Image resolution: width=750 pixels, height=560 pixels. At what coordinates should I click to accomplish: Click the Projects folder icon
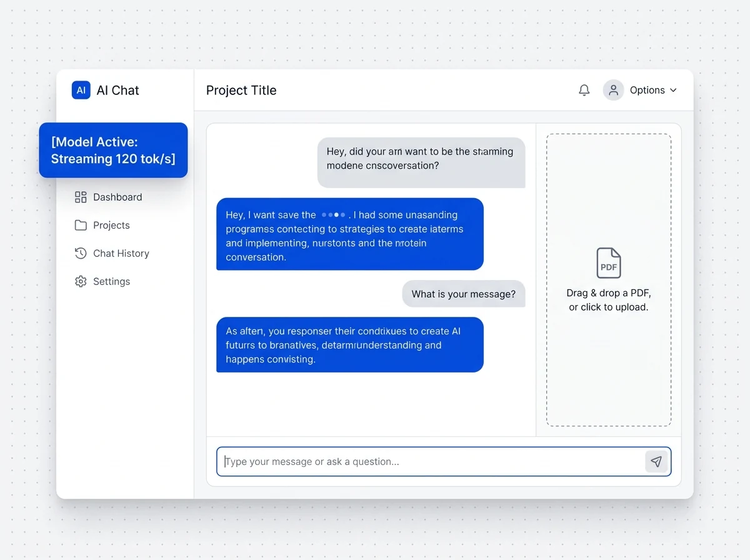pyautogui.click(x=81, y=225)
